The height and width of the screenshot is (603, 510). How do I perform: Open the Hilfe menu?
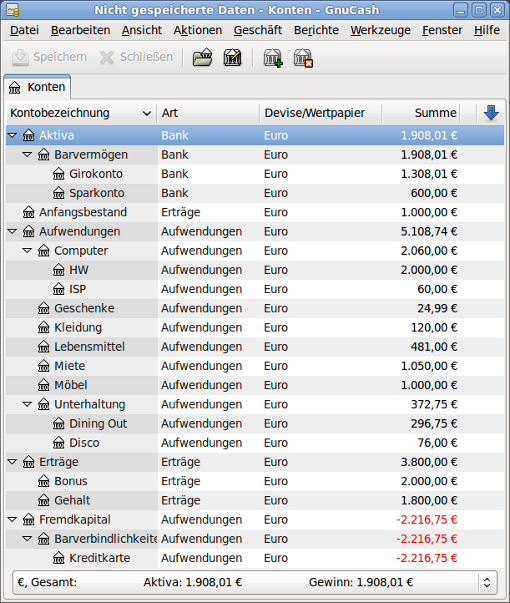coord(487,30)
